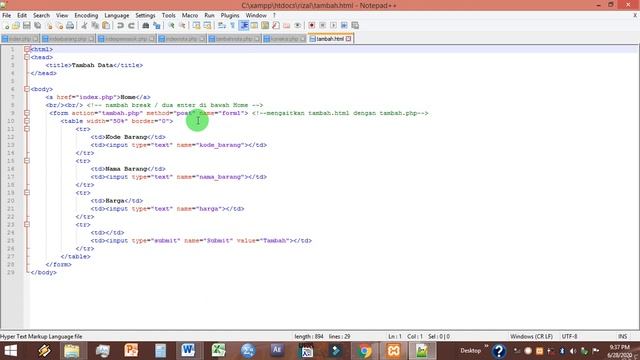Screen dimensions: 640x360
Task: Toggle Show all characters icon
Action: [x=233, y=25]
